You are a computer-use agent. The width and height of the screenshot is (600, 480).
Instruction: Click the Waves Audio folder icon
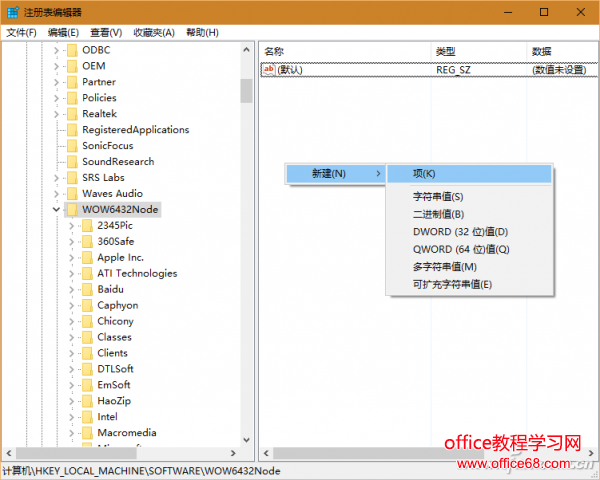coord(72,194)
